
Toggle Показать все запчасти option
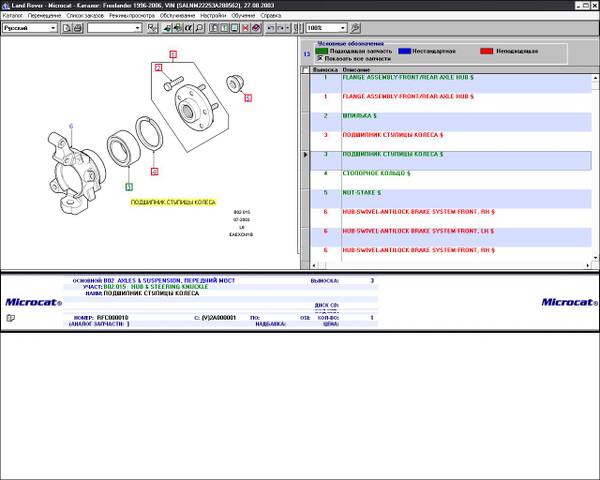point(320,59)
